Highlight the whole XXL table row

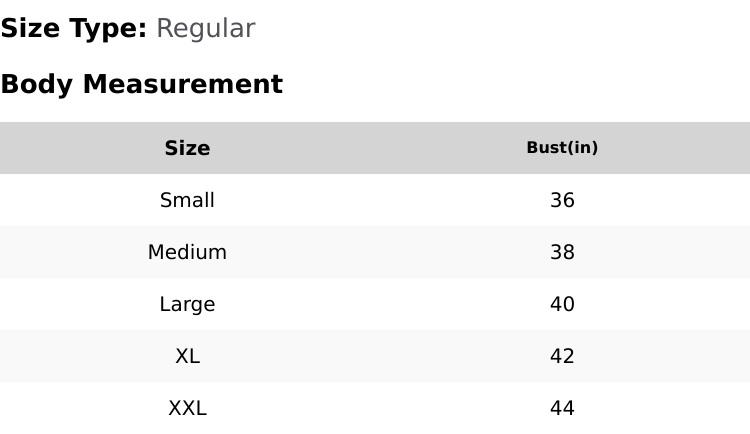375,408
